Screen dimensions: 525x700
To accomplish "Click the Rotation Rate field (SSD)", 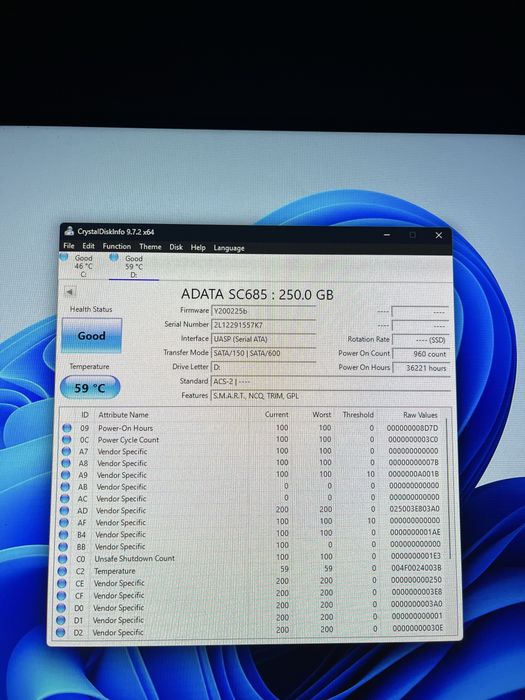I will [420, 340].
